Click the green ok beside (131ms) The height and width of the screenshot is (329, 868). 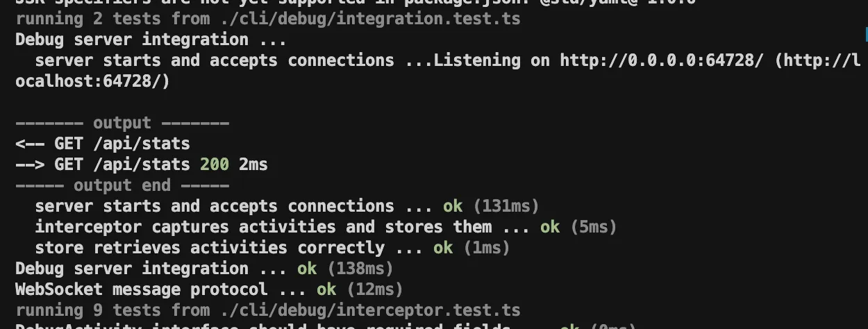pos(453,206)
